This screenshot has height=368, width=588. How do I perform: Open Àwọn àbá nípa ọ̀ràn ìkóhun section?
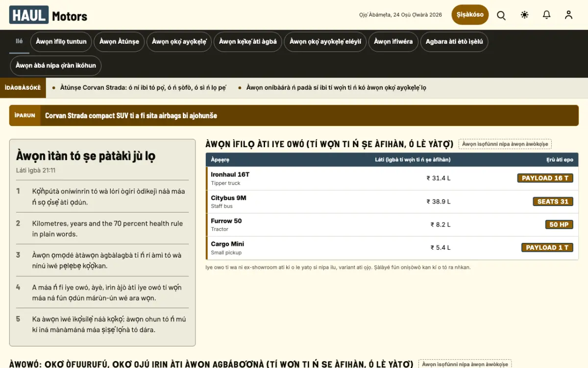[56, 66]
